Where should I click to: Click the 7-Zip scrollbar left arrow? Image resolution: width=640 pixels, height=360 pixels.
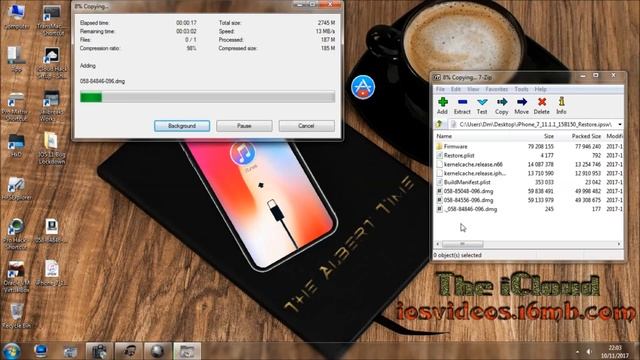(438, 244)
